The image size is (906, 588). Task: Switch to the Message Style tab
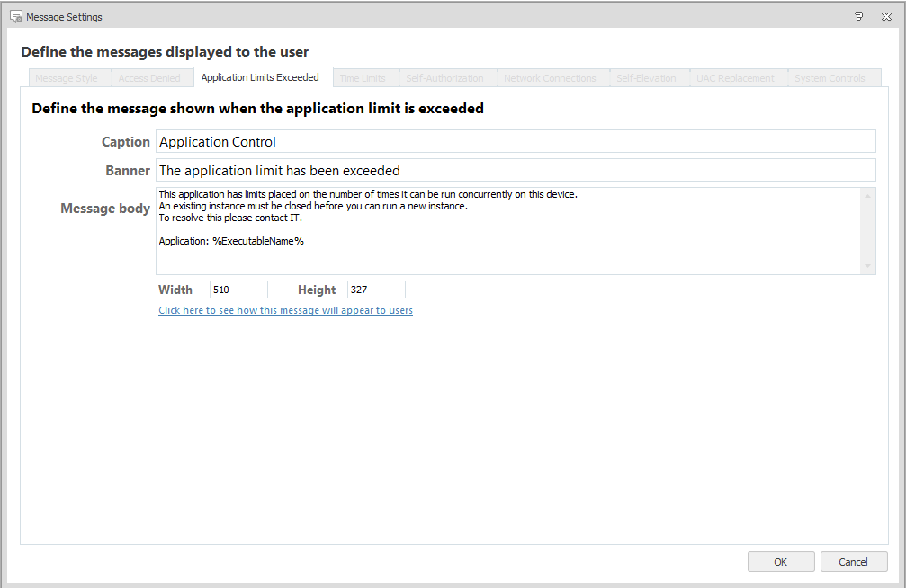[x=67, y=78]
